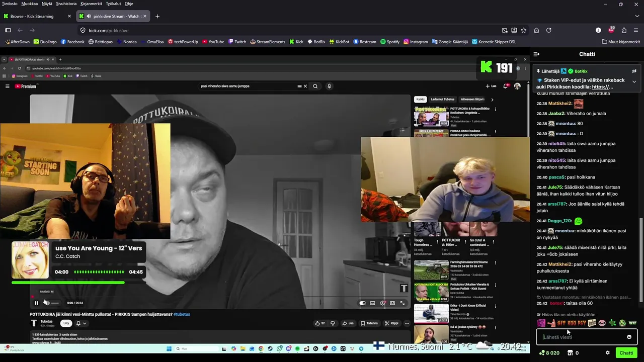644x362 pixels.
Task: Open the channel shop icon
Action: (x=570, y=353)
